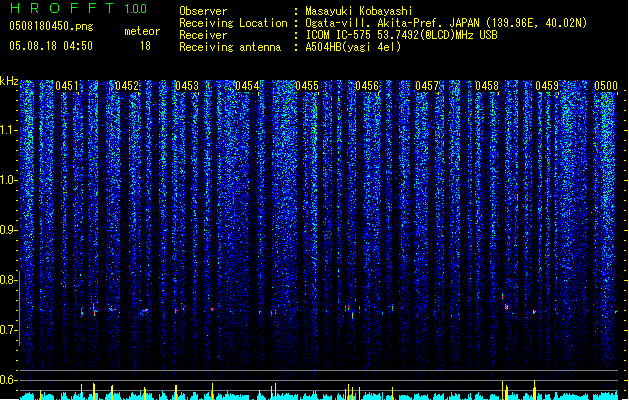
Task: Click the 0455 time marker
Action: 307,86
